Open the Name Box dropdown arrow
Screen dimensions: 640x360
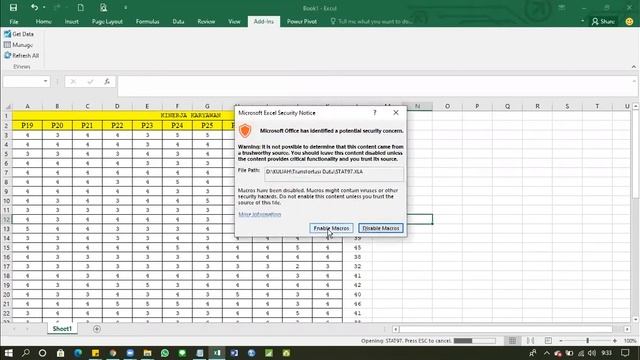click(45, 81)
